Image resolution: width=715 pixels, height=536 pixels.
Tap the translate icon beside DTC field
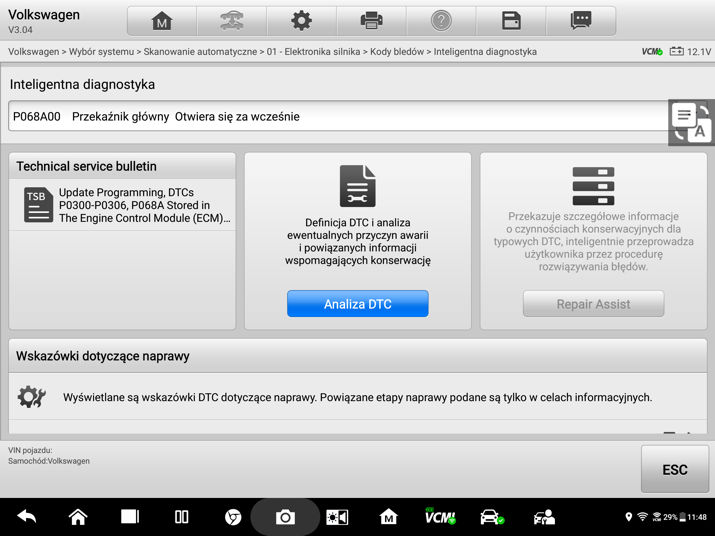click(x=691, y=123)
